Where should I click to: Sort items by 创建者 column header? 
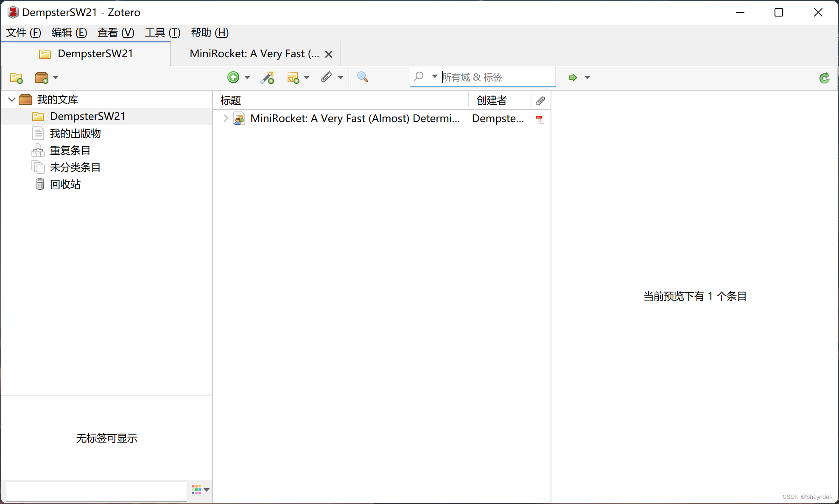click(x=492, y=100)
